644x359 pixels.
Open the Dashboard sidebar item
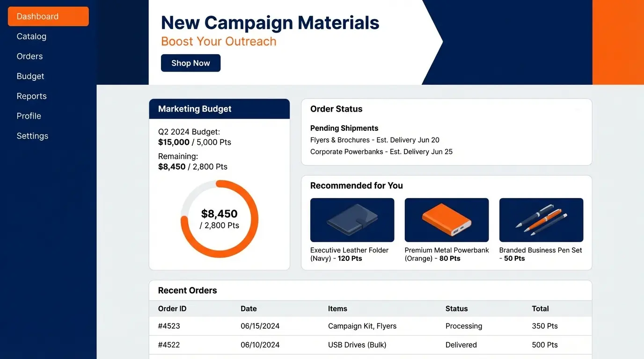tap(48, 16)
